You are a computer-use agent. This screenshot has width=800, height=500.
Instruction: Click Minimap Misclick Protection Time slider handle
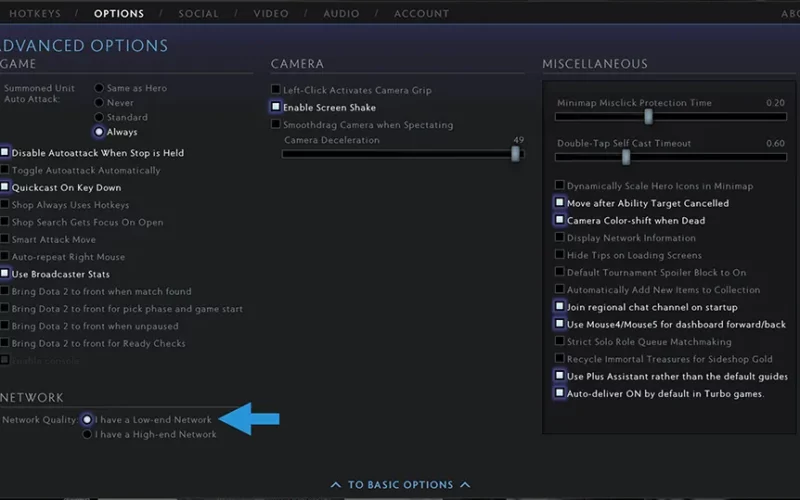[648, 117]
